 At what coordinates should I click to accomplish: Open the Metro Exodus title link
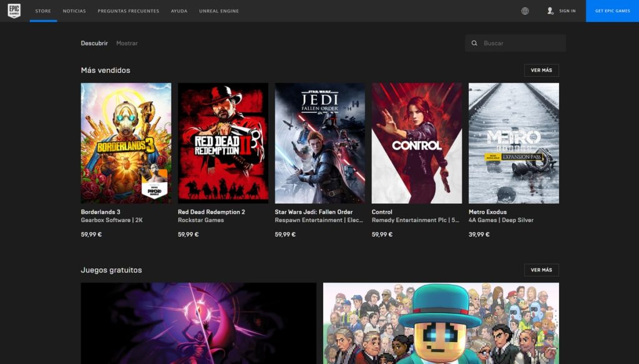pyautogui.click(x=488, y=212)
